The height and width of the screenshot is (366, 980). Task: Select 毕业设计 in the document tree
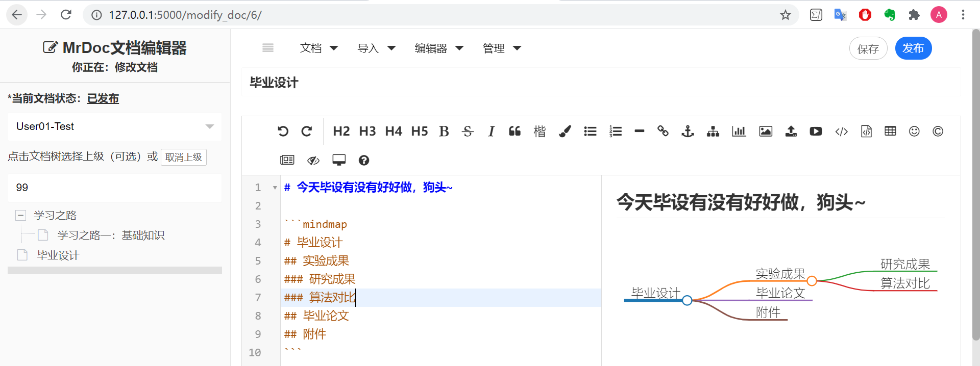click(58, 255)
